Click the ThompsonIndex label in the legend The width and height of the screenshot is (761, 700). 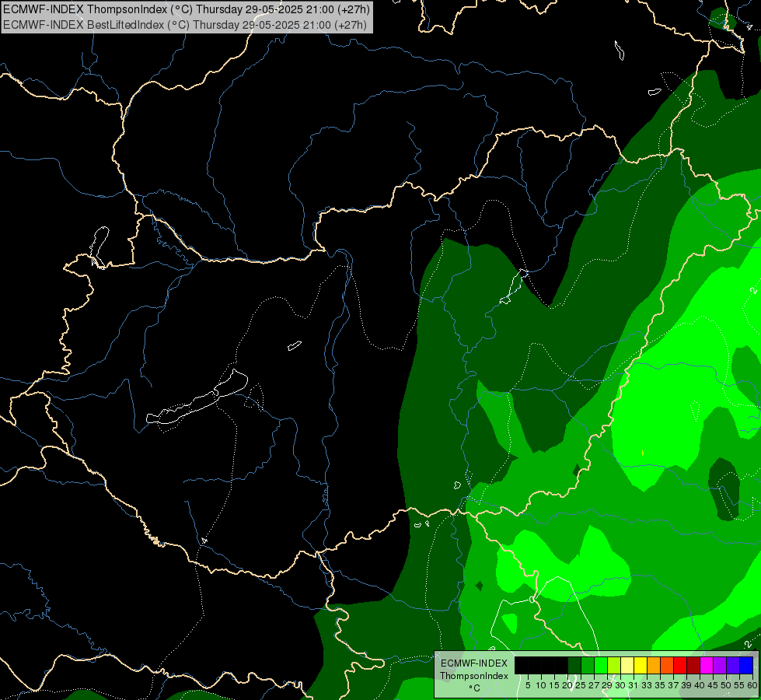[x=474, y=676]
